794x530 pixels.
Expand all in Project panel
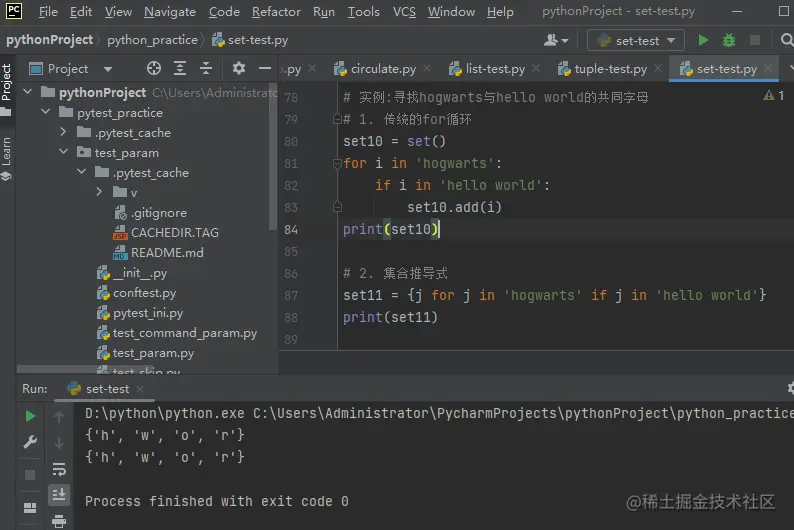180,68
